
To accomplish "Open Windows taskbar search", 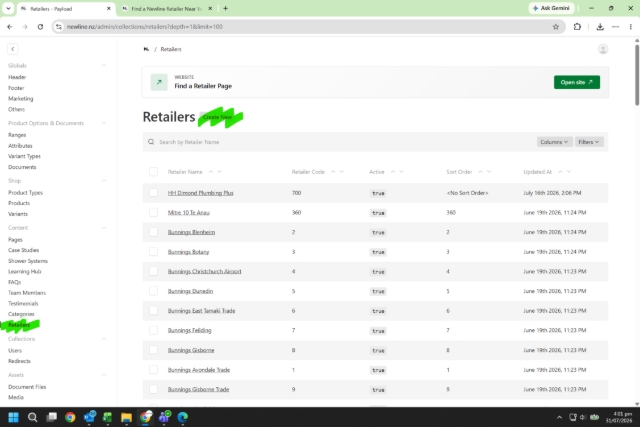I will tap(33, 417).
